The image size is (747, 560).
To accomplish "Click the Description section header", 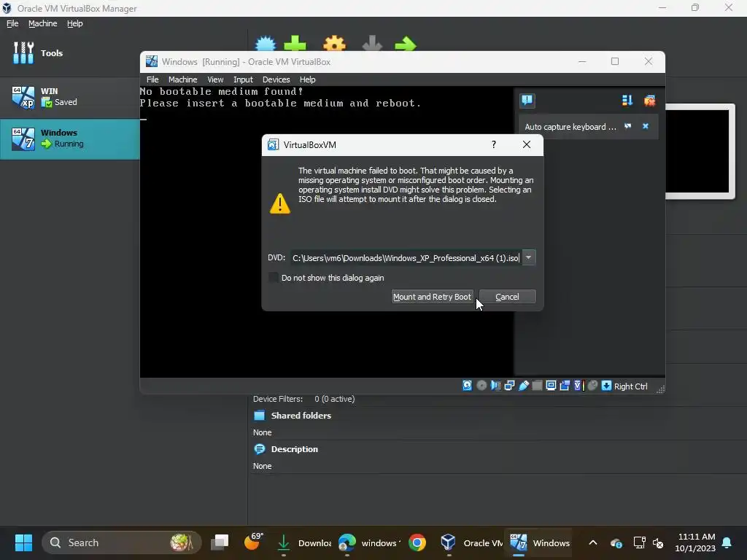I will 294,449.
